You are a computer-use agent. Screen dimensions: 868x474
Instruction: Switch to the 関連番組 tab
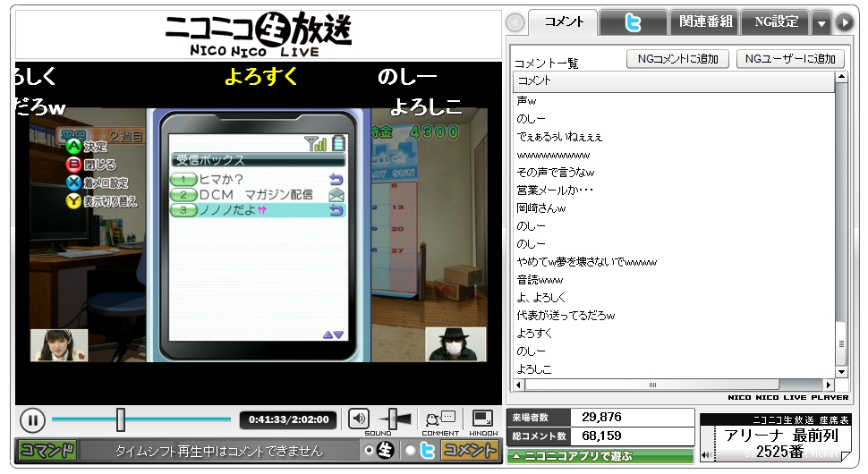click(x=706, y=22)
